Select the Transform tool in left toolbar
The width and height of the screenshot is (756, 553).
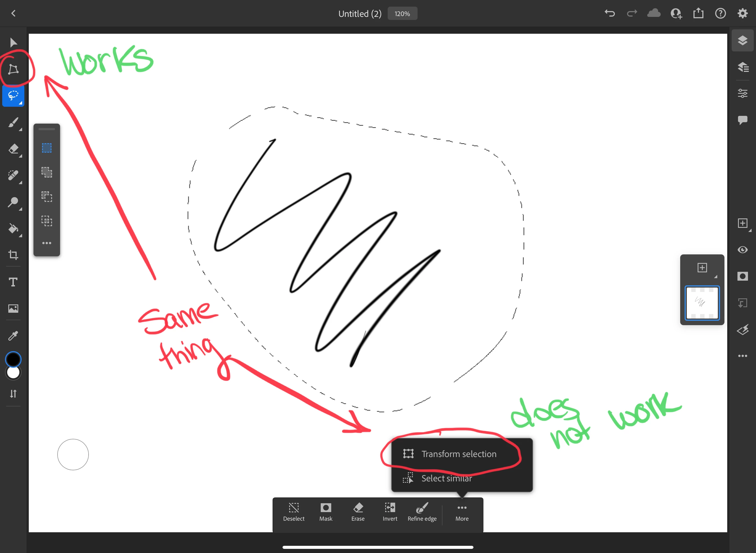(x=13, y=69)
